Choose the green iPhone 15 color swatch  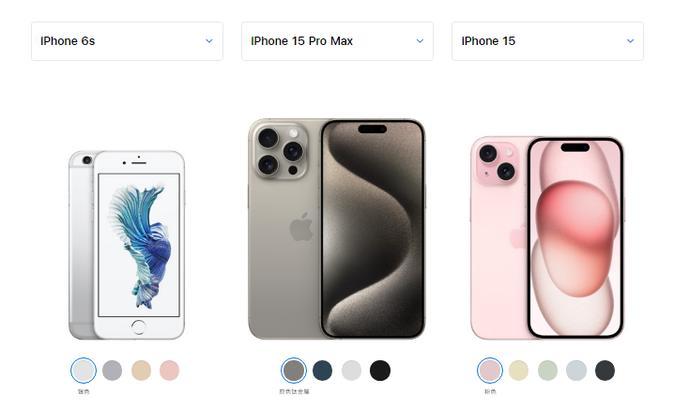point(548,370)
